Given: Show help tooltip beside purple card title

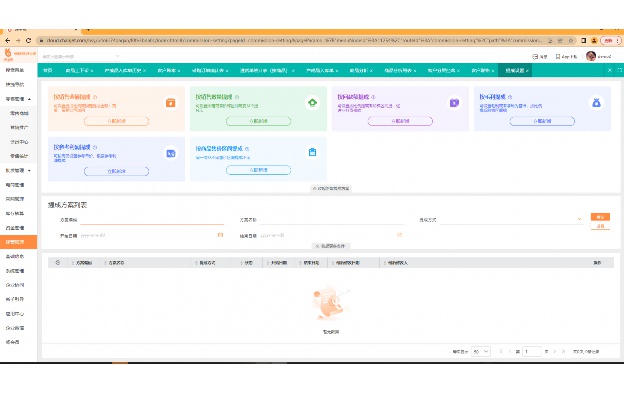Looking at the screenshot, I should (373, 97).
